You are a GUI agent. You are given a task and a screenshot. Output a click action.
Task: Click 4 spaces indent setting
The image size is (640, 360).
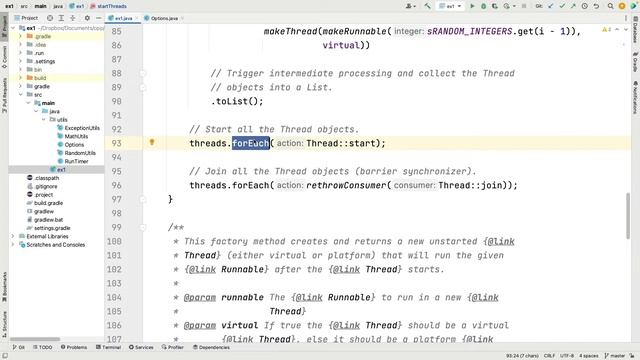pyautogui.click(x=589, y=356)
